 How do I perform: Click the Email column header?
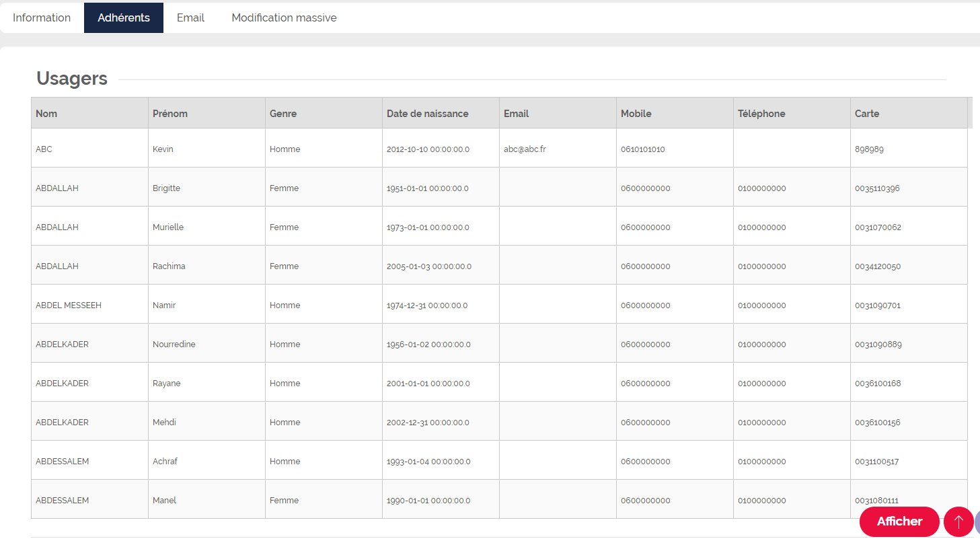coord(558,113)
